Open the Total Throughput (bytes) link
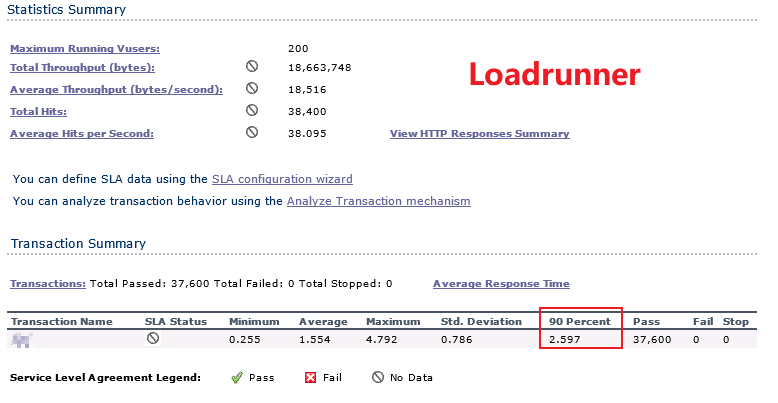Screen dimensions: 778x403 point(82,67)
